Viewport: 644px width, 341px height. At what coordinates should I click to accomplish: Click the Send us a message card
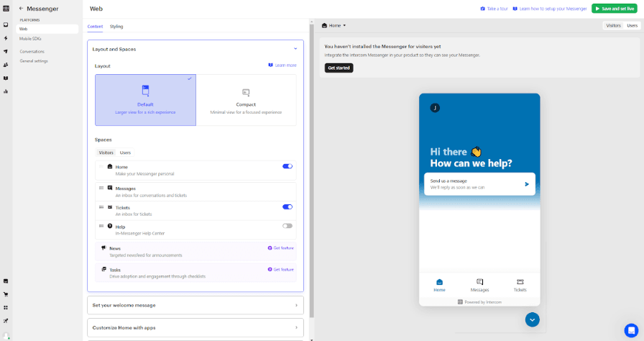(479, 184)
